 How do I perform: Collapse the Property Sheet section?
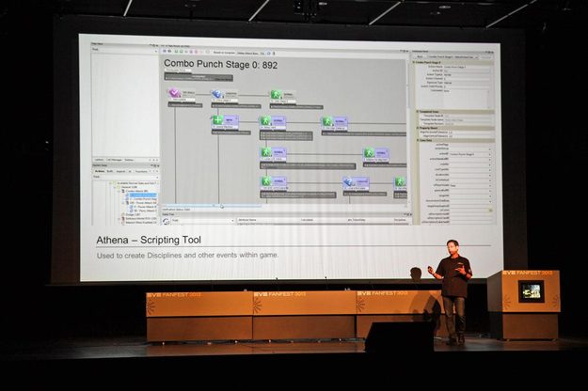tap(418, 128)
